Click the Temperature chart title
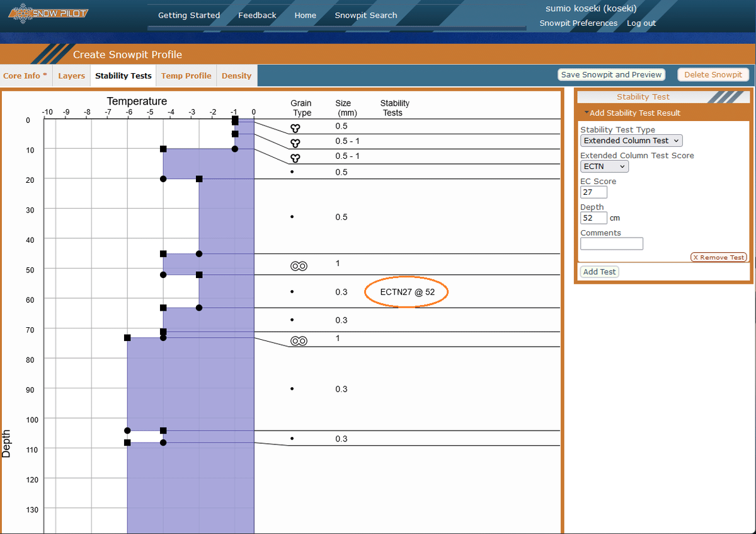The image size is (756, 534). [137, 101]
